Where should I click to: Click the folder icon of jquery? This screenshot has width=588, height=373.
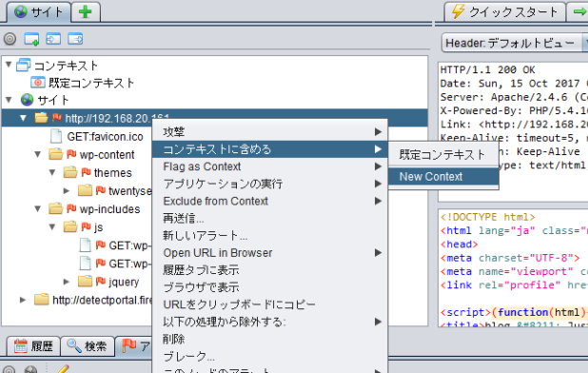[x=85, y=281]
